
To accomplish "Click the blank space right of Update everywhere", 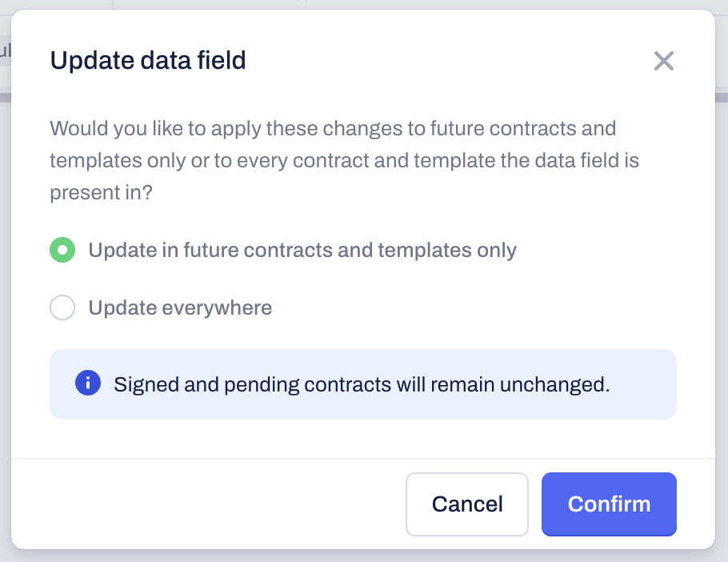I will 480,307.
